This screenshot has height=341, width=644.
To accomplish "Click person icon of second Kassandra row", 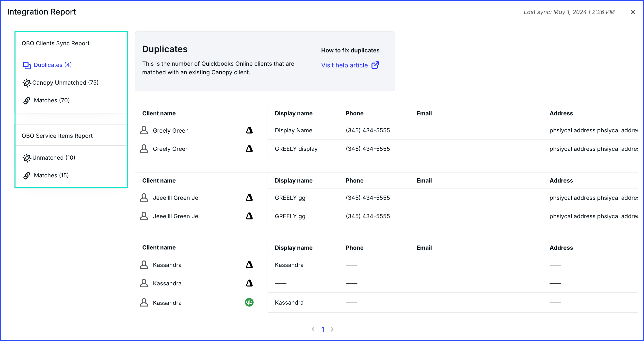I will 144,283.
